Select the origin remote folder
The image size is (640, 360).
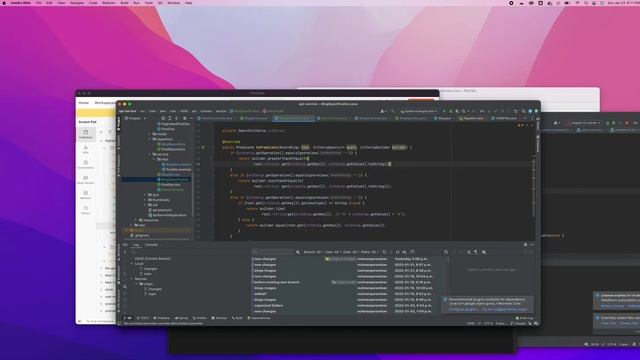pyautogui.click(x=146, y=284)
